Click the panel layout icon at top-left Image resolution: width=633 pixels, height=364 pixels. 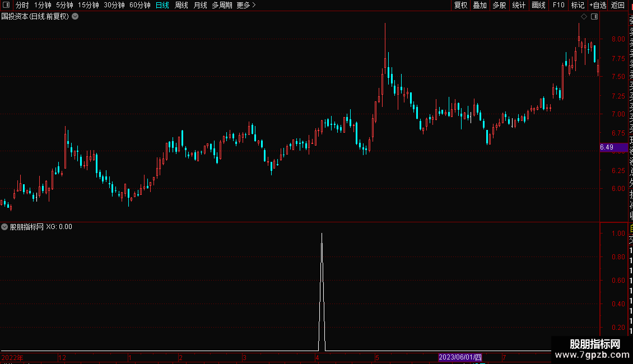coord(6,5)
